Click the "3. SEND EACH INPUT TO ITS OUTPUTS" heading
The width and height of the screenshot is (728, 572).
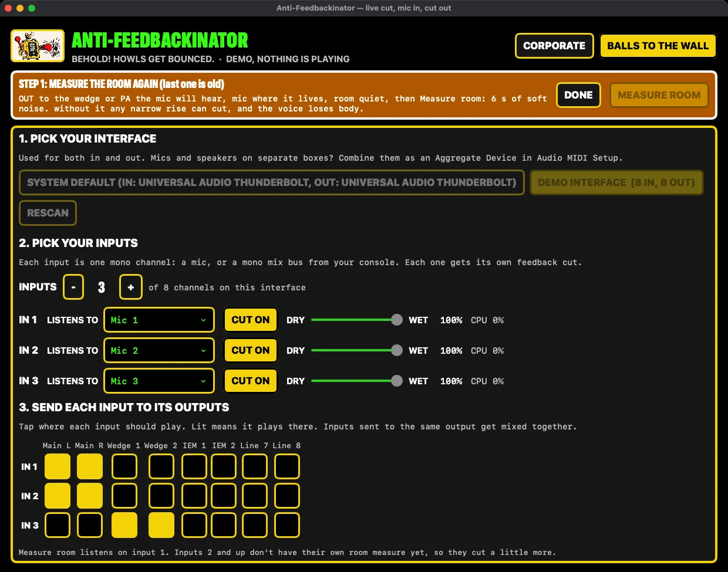coord(124,407)
